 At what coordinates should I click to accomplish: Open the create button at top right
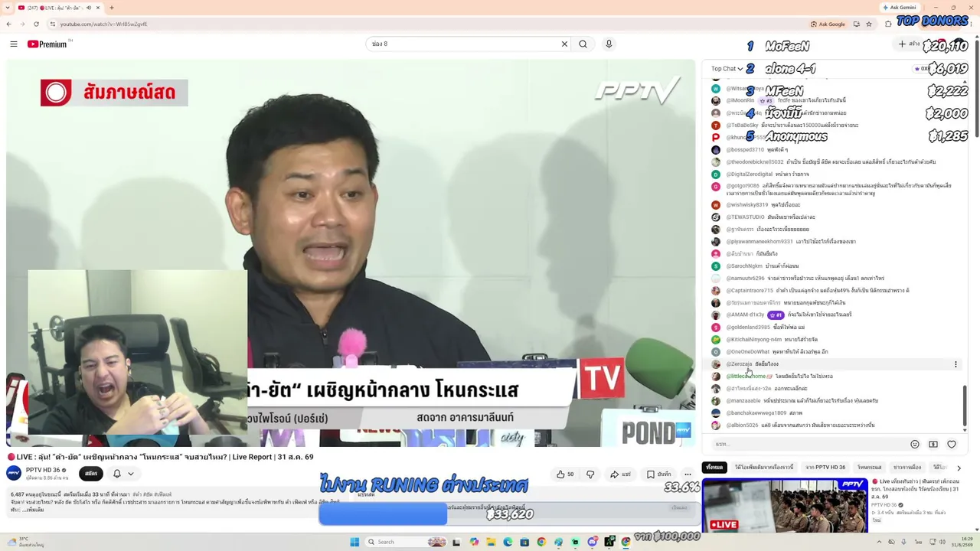[x=910, y=44]
